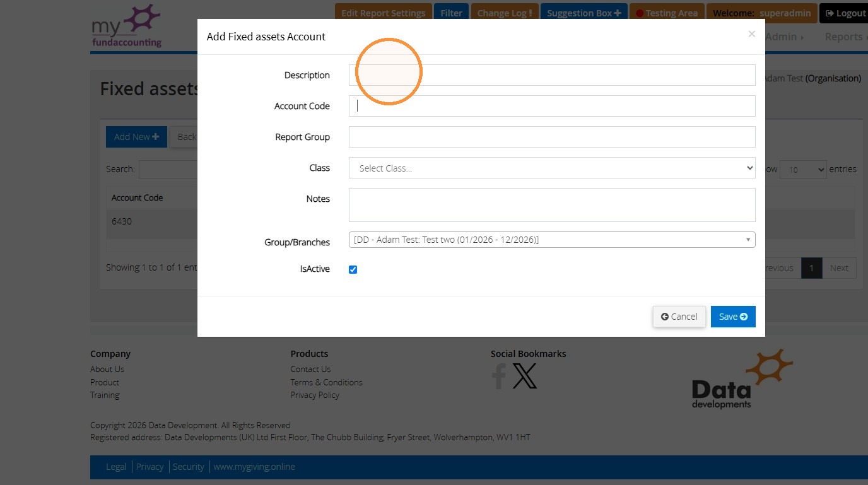Click the X (Twitter) social icon

(525, 376)
